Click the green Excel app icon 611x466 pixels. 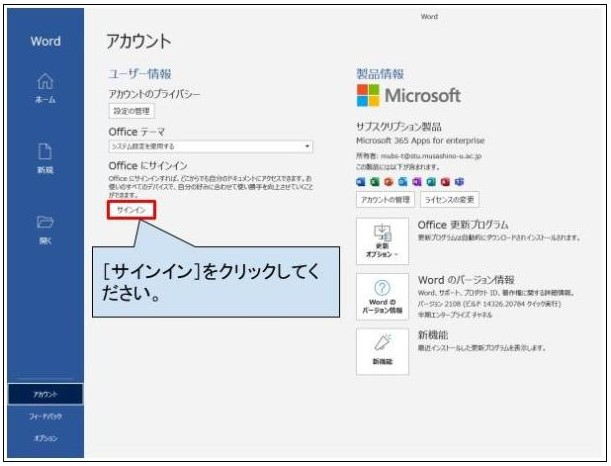click(x=375, y=182)
